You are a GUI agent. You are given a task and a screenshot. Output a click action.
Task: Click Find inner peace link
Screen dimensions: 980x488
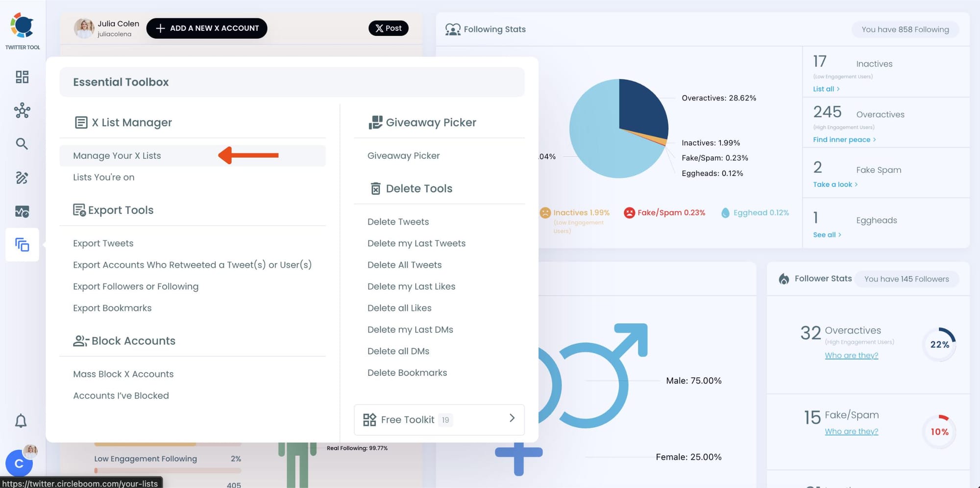click(x=844, y=140)
